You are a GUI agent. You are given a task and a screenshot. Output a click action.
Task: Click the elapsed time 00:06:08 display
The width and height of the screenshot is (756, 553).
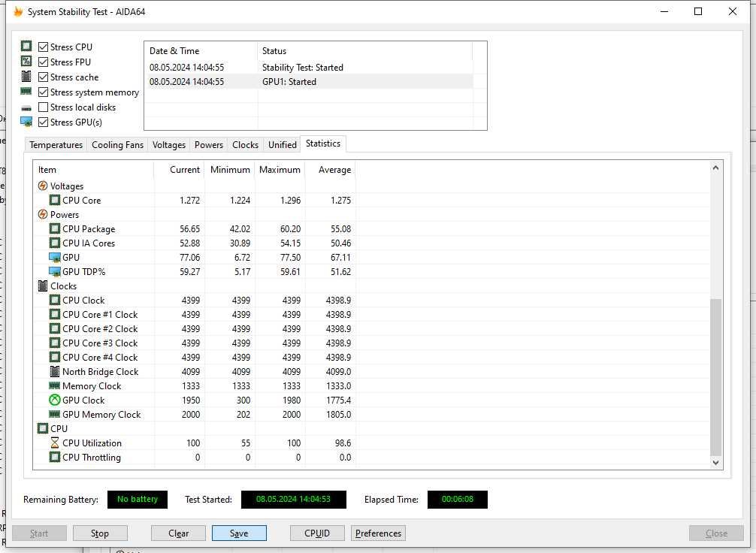click(x=458, y=499)
